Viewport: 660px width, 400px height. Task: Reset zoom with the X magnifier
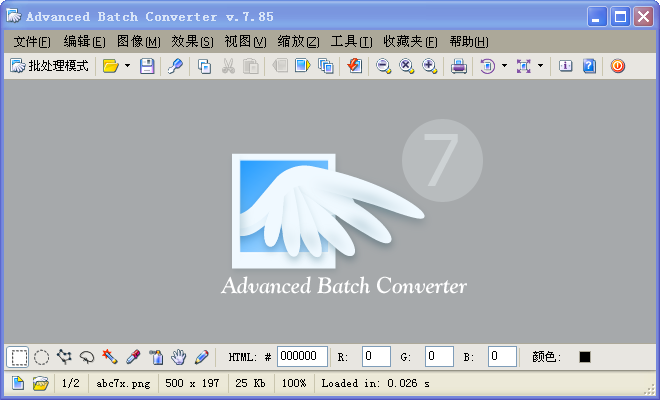407,66
